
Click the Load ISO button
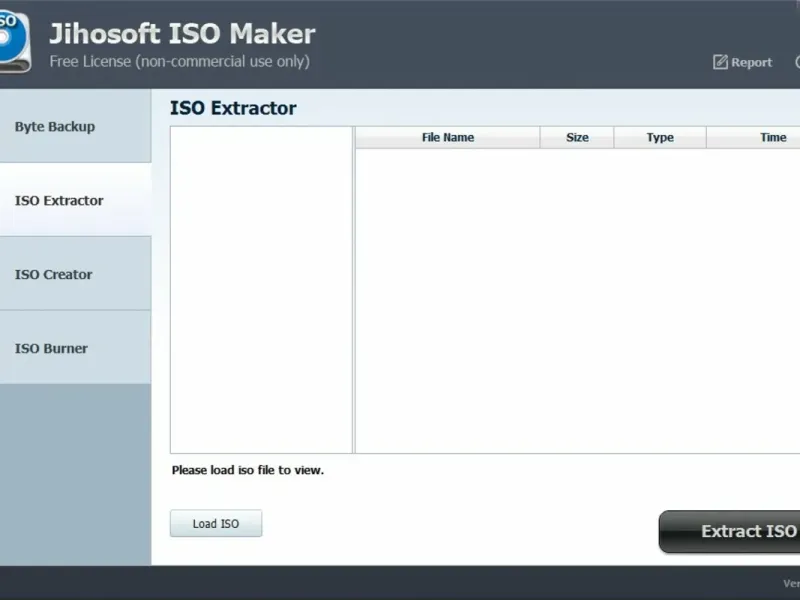coord(216,523)
